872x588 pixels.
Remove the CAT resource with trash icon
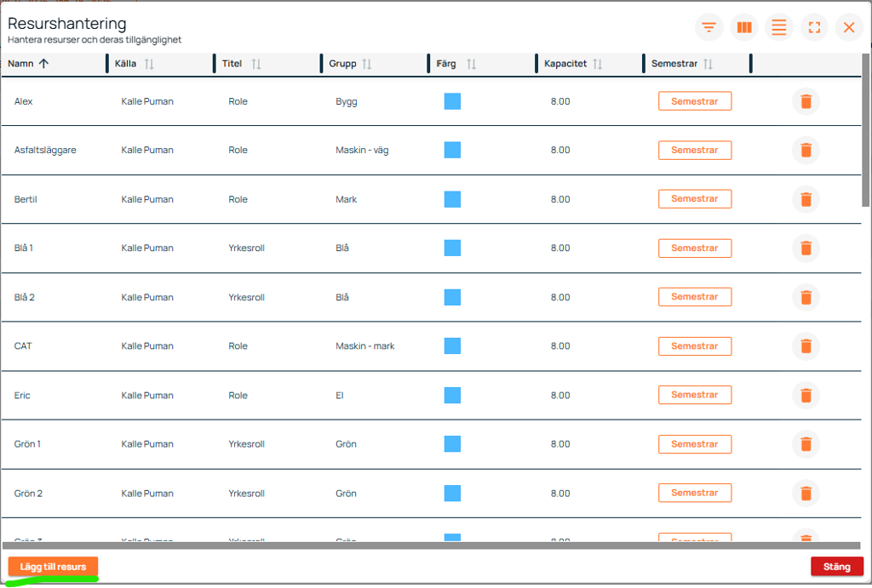[x=806, y=346]
